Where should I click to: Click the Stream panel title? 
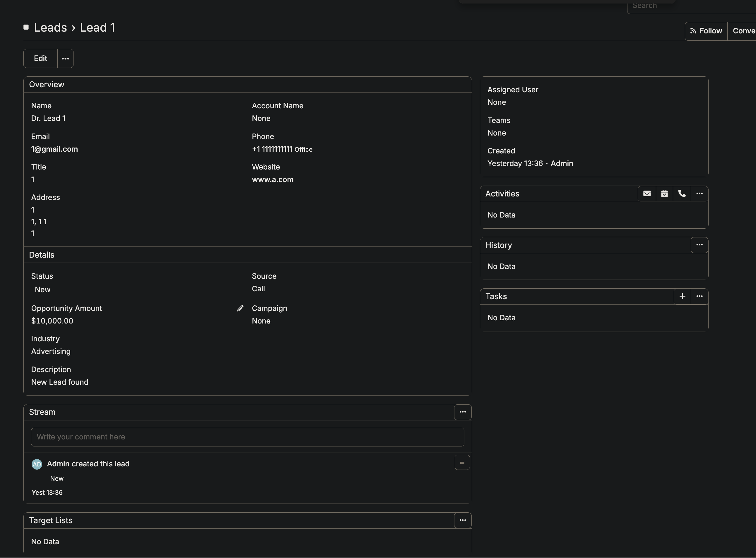point(42,412)
